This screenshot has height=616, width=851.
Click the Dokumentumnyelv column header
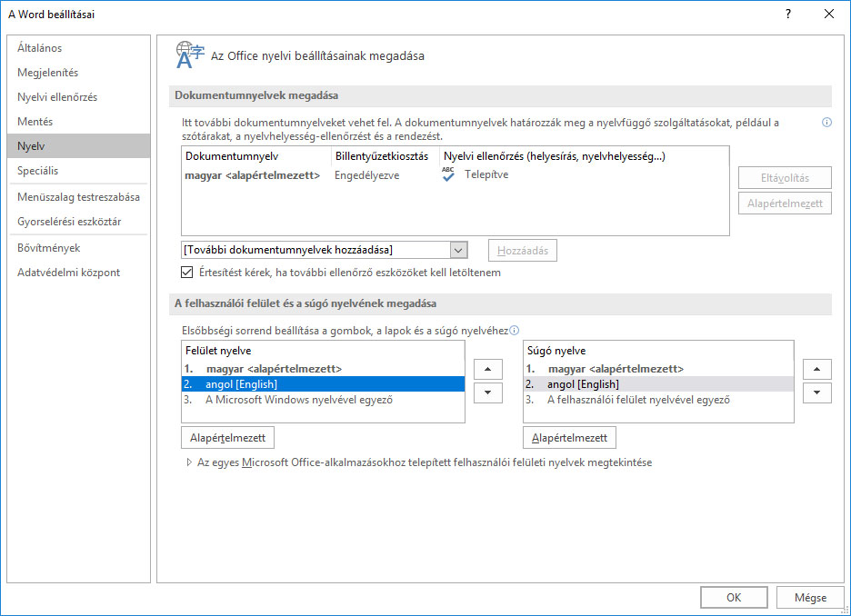(x=256, y=156)
